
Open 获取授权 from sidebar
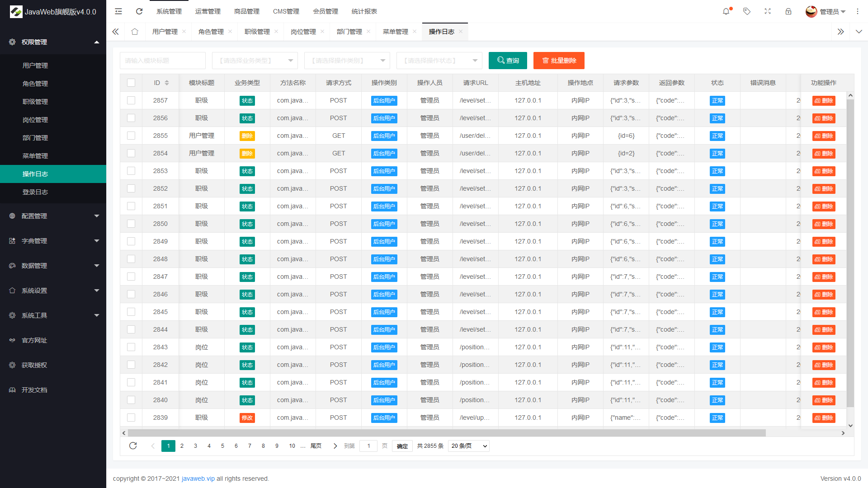point(34,365)
